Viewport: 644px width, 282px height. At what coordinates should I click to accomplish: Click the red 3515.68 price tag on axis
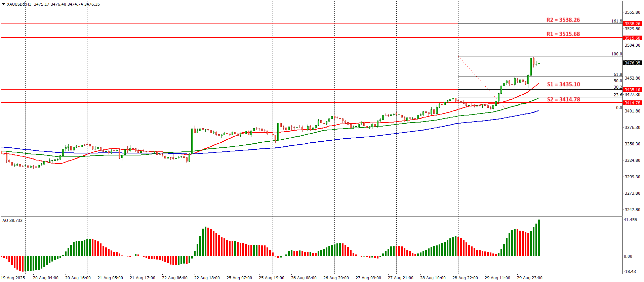632,38
